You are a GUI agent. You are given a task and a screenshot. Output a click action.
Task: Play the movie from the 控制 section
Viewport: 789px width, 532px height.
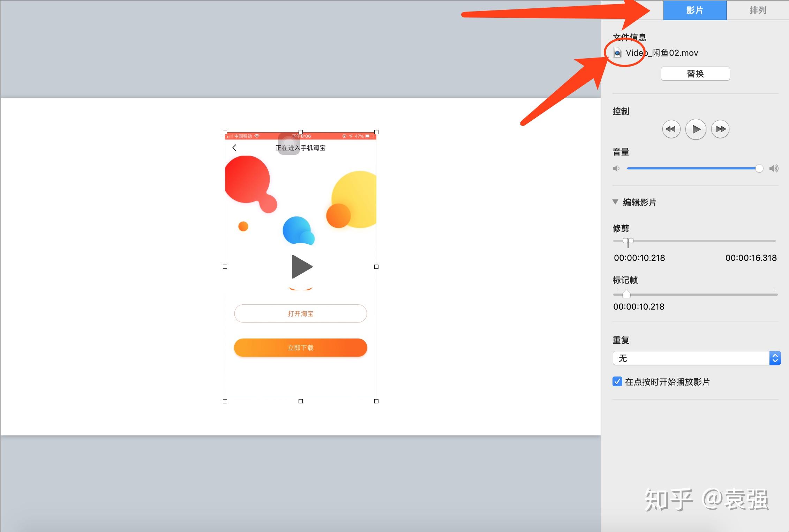click(x=696, y=129)
